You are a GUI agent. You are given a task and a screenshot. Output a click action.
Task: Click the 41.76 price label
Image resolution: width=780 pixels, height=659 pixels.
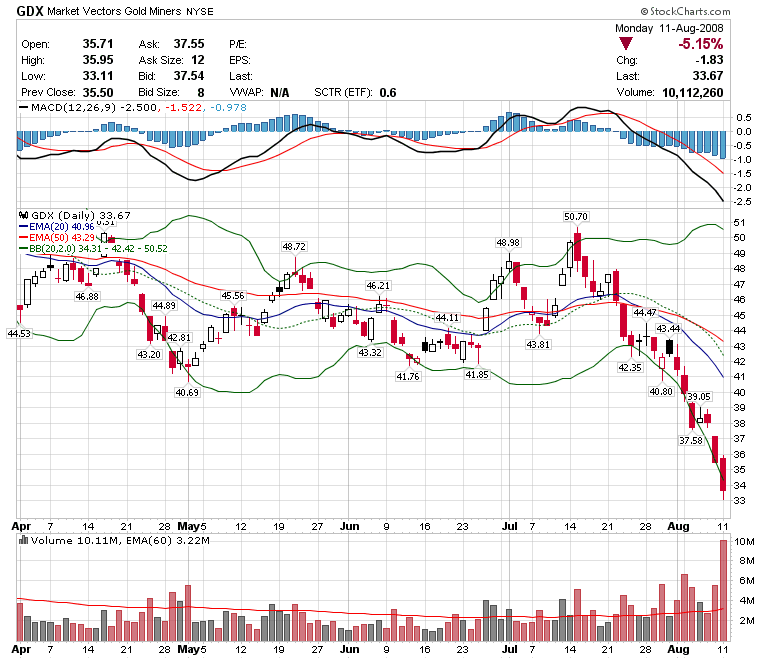[408, 377]
